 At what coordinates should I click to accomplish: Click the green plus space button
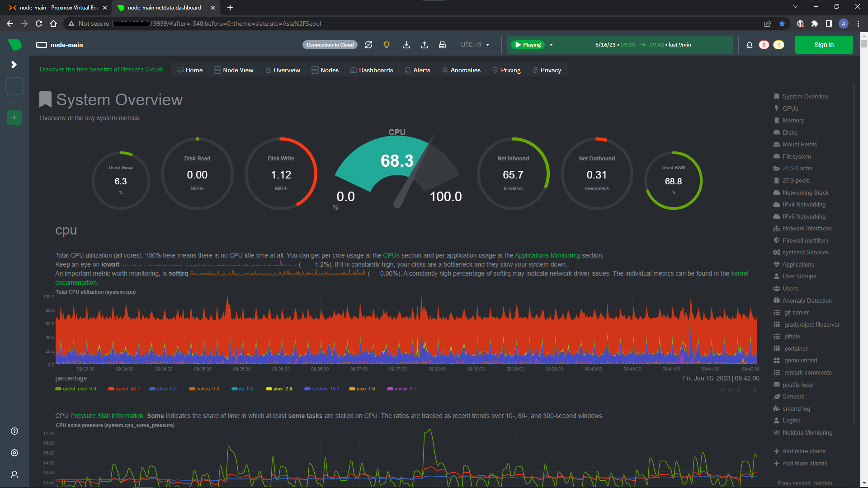pos(14,117)
